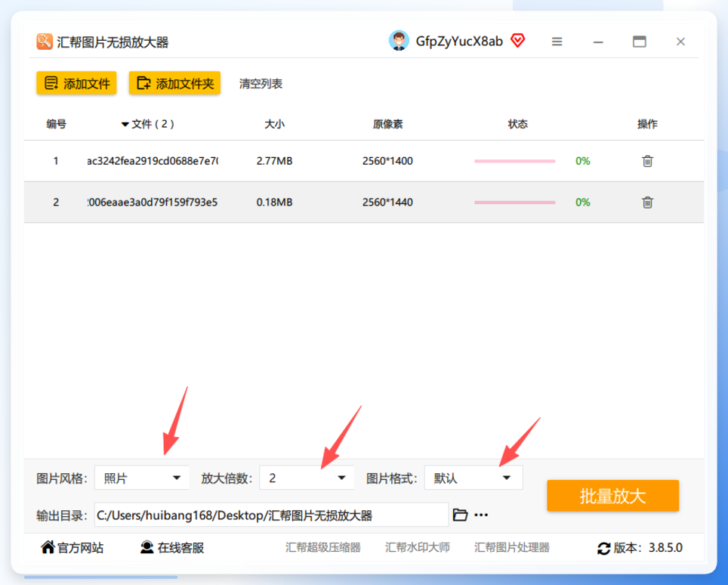Open the 放大倍数 dropdown
Screen dimensions: 728x585
(307, 478)
